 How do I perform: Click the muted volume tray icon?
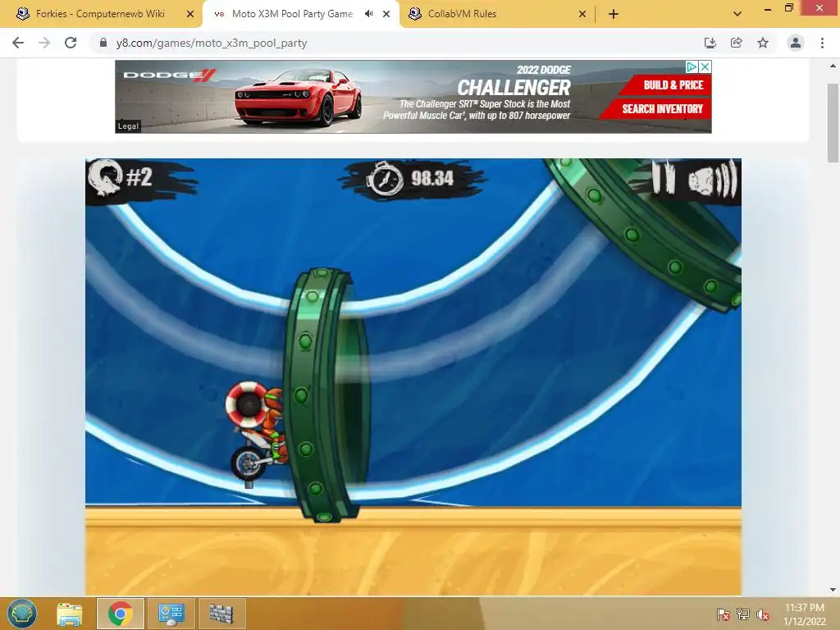(762, 614)
